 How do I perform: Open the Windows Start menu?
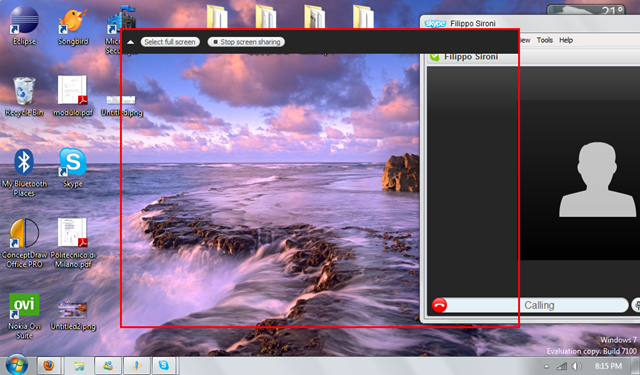[x=16, y=365]
